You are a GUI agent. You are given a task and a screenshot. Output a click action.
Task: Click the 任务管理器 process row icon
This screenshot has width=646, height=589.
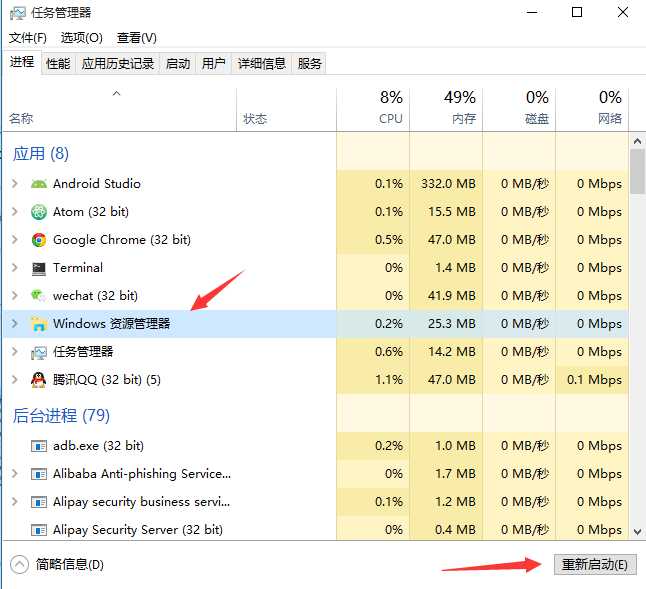pos(39,352)
